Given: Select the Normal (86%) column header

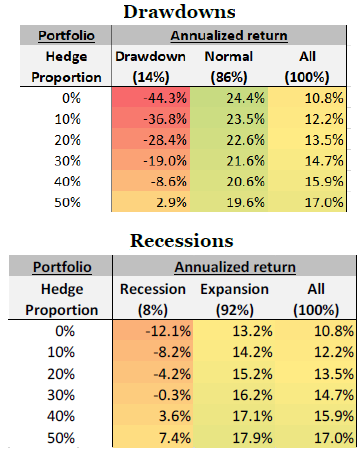Looking at the screenshot, I should (229, 67).
